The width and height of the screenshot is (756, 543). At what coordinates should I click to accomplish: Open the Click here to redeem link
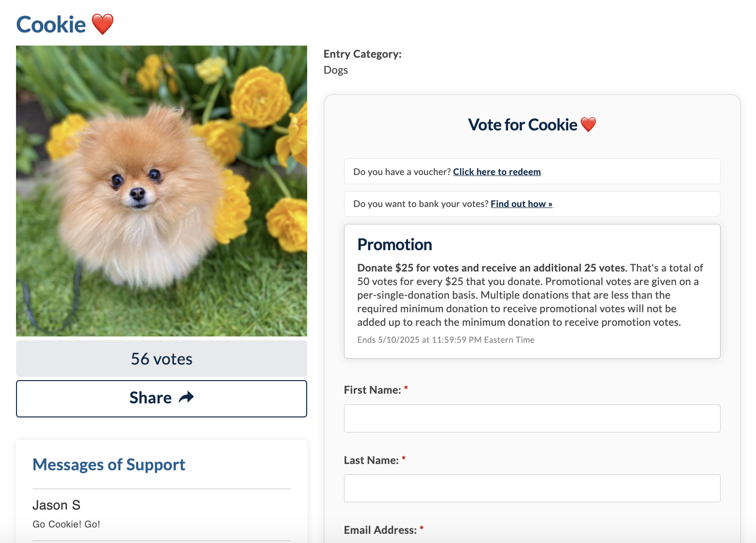pos(496,172)
